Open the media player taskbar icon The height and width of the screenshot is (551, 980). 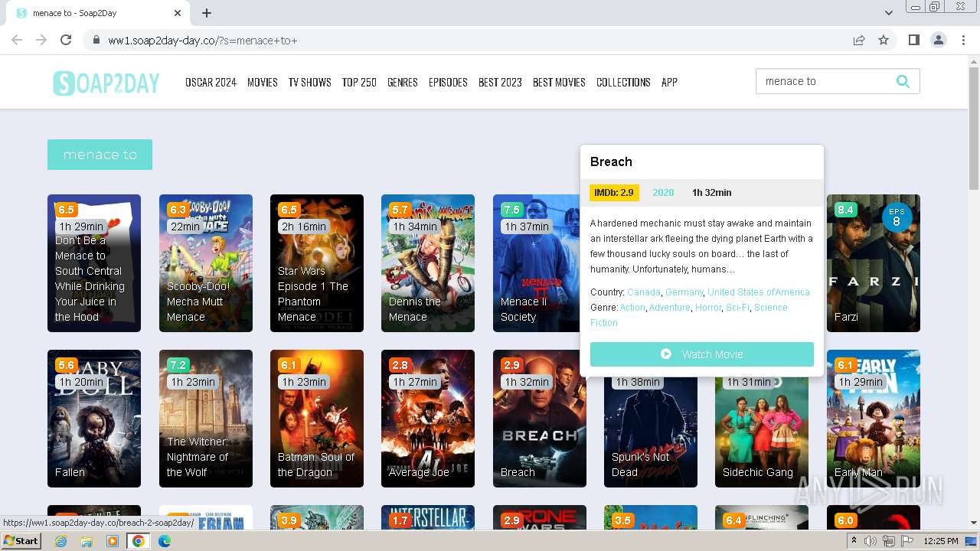click(113, 541)
